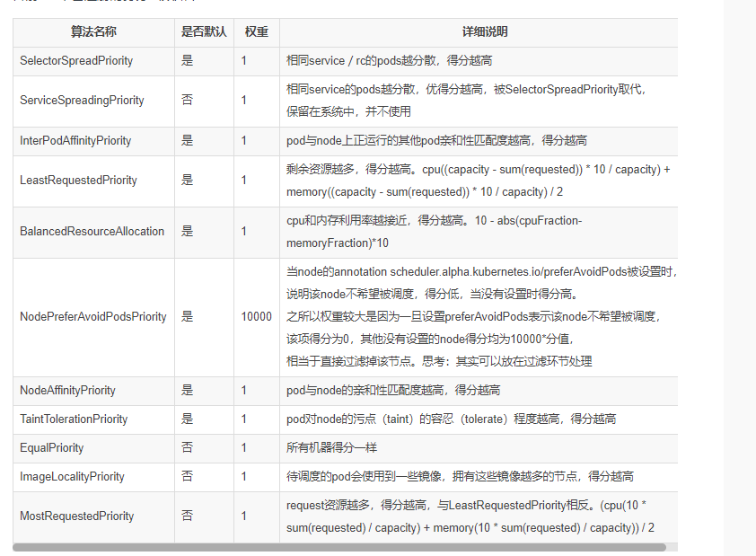Click weight 1 in the EqualPriority row
The height and width of the screenshot is (556, 756).
point(244,448)
